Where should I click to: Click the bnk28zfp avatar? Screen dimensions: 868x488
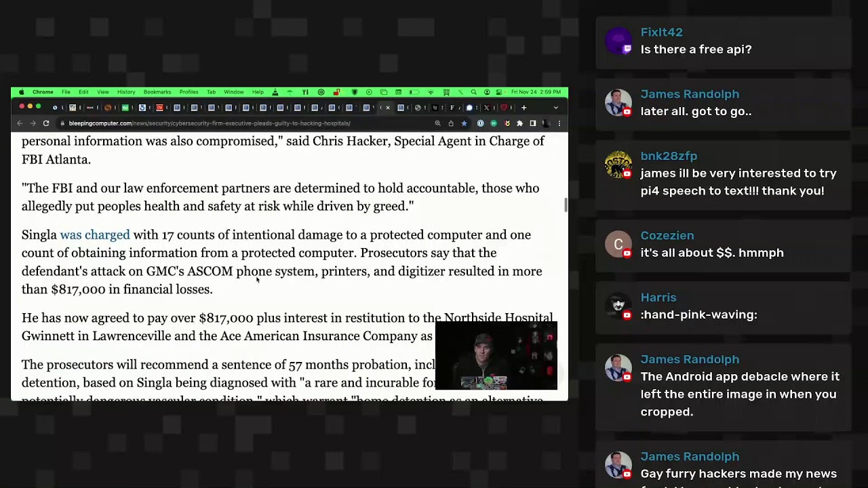[618, 165]
